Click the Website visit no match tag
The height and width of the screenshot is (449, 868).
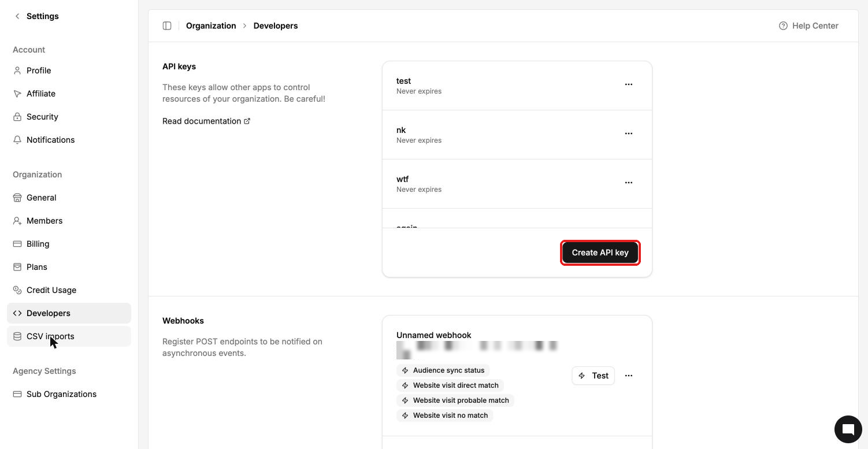pos(444,415)
